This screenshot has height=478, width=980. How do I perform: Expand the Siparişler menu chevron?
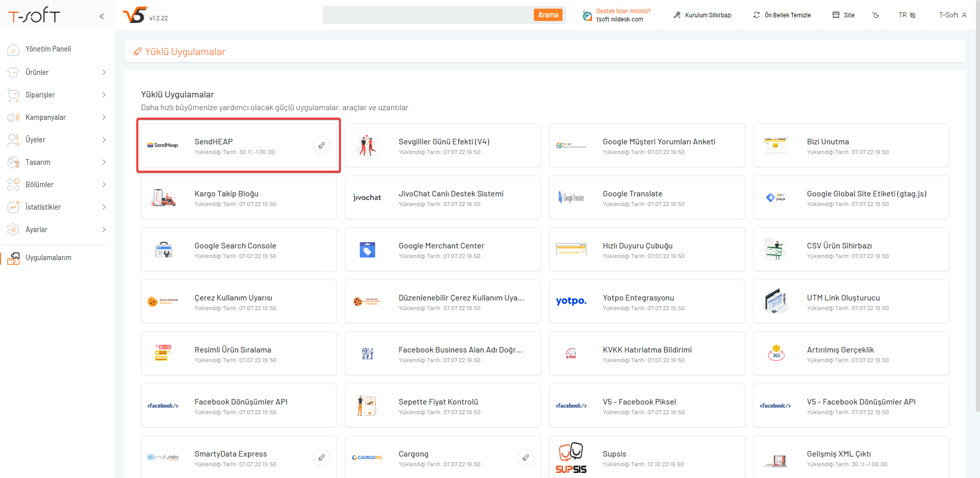[104, 95]
